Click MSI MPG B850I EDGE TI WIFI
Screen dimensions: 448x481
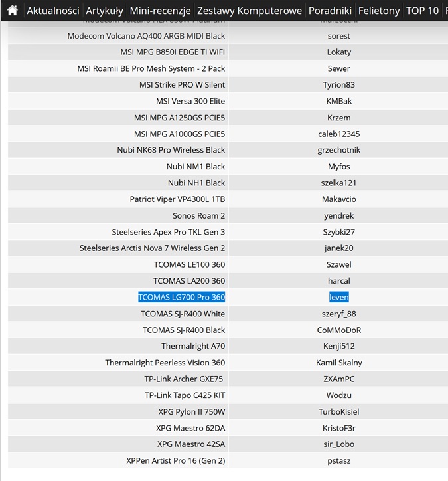tap(173, 52)
